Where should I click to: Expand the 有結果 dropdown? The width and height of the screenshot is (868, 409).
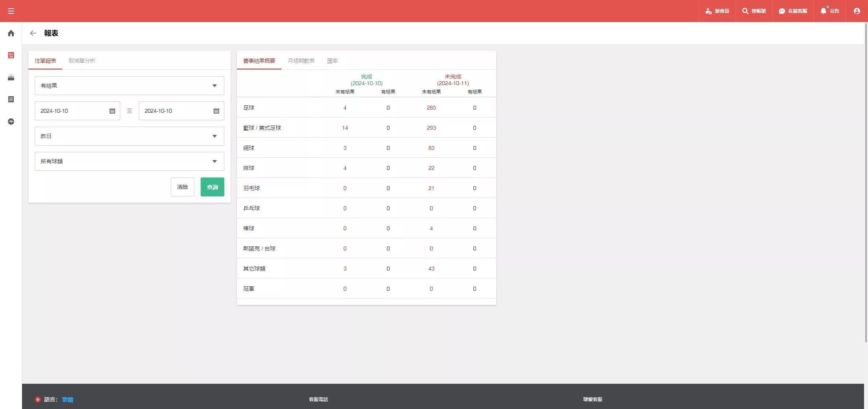click(129, 86)
